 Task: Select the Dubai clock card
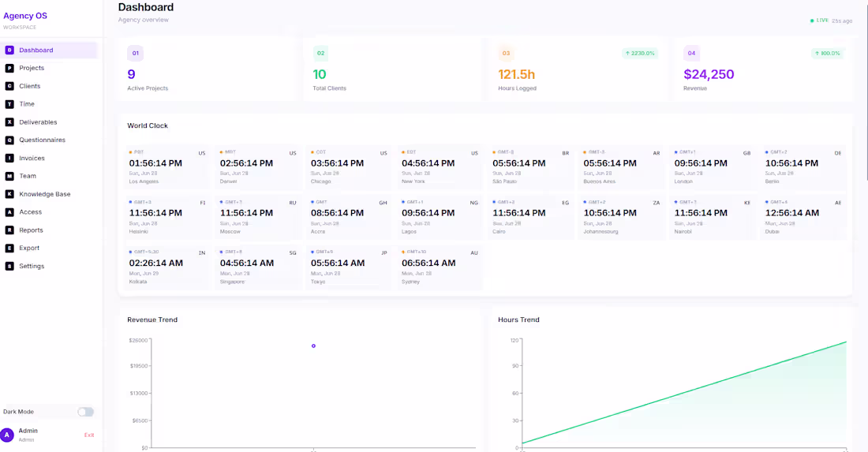click(803, 217)
